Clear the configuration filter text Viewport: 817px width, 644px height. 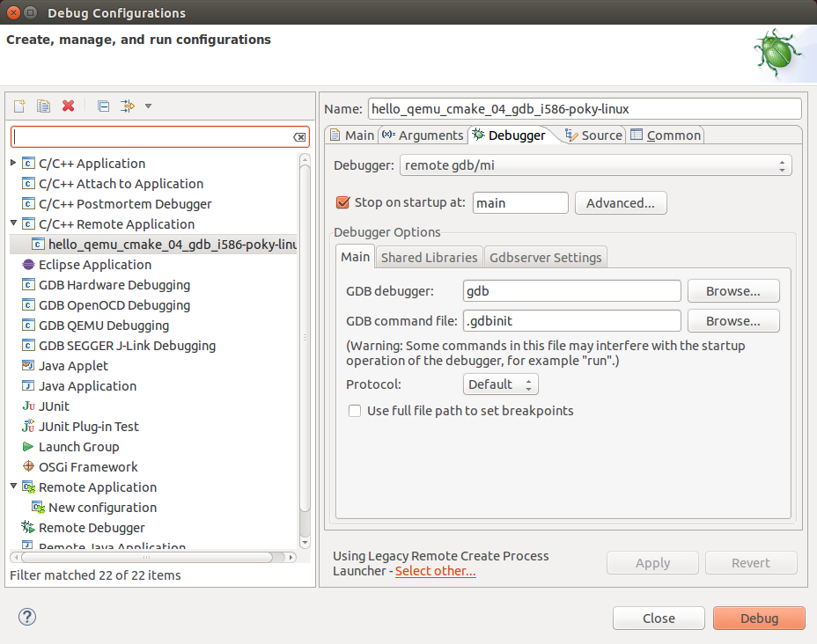(299, 137)
